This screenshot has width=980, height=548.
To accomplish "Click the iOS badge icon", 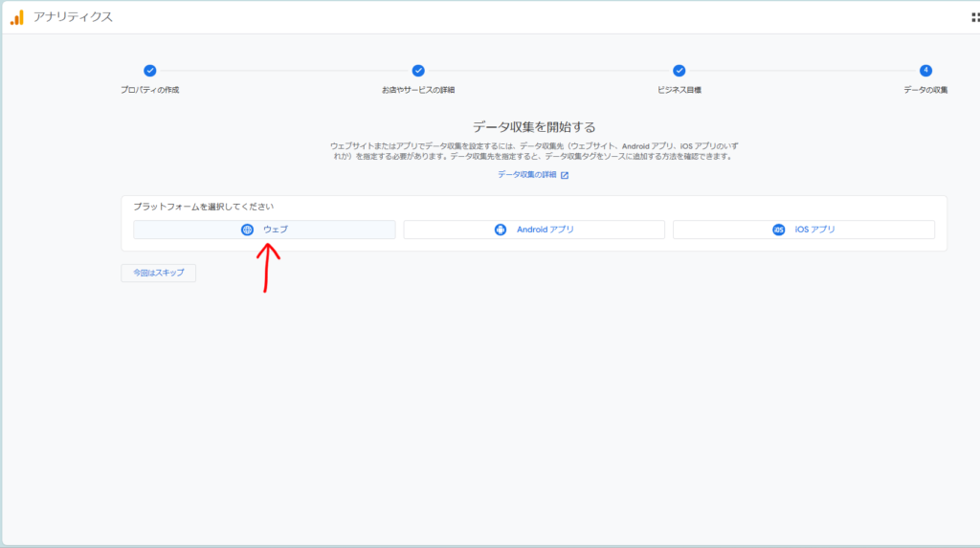I will coord(778,230).
